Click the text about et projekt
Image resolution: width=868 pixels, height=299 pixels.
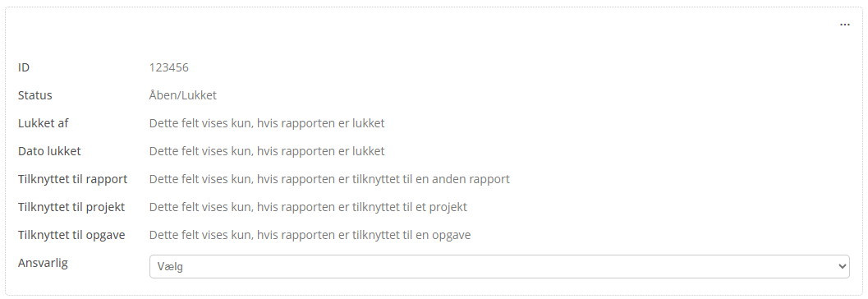(308, 207)
